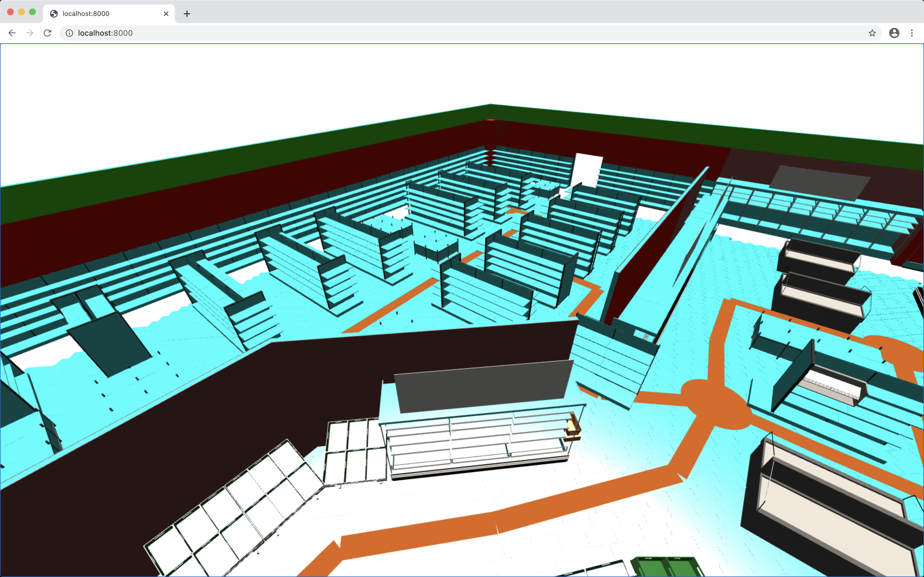The width and height of the screenshot is (924, 577).
Task: Click the yellow minimize window button
Action: (x=21, y=12)
